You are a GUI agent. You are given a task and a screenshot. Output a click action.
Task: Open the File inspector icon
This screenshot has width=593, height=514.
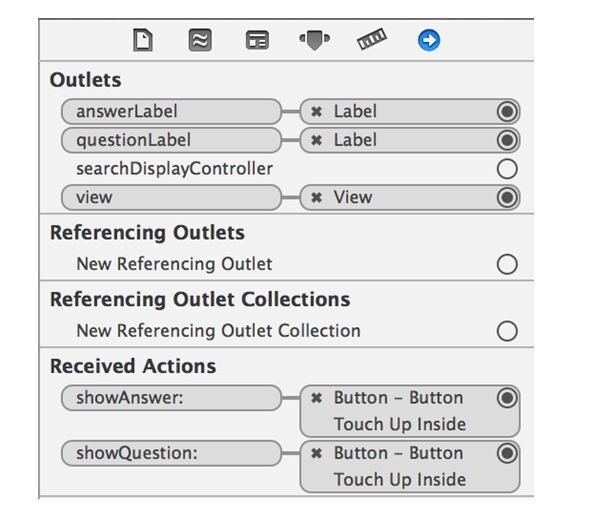coord(143,40)
